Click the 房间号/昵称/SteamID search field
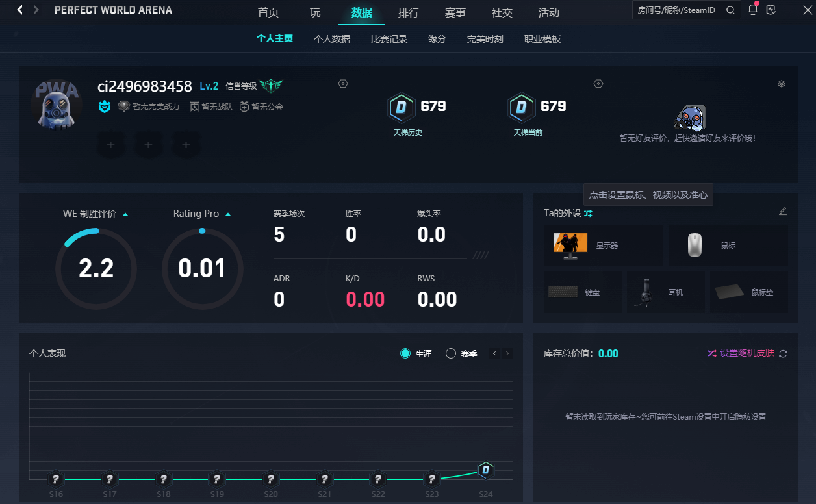816x504 pixels. click(x=678, y=10)
